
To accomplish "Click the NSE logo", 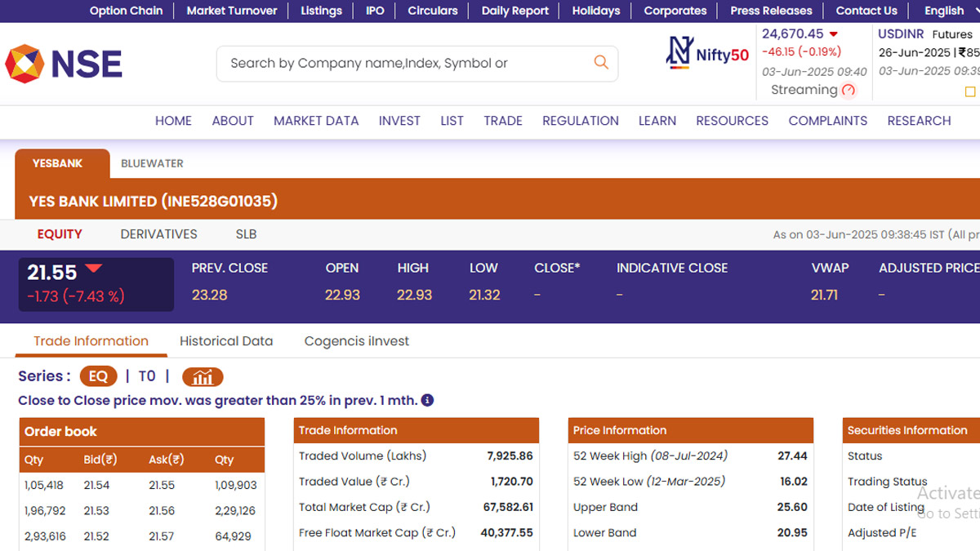I will (64, 64).
